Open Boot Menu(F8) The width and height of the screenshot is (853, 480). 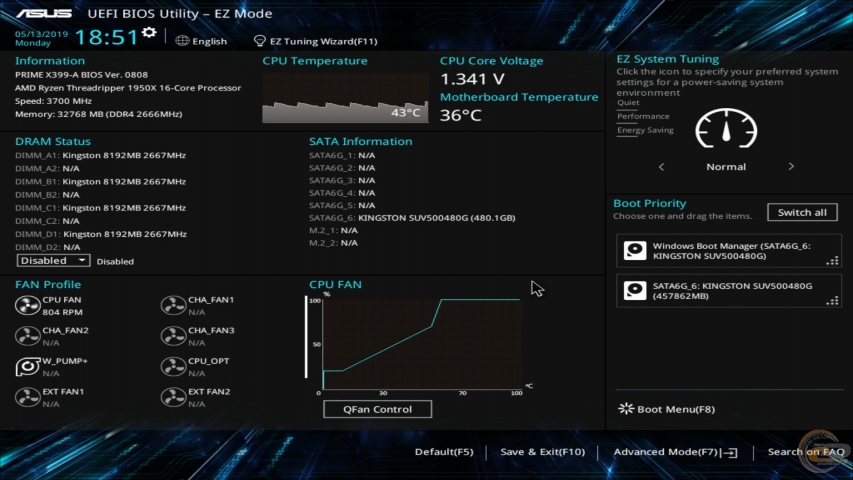[676, 409]
